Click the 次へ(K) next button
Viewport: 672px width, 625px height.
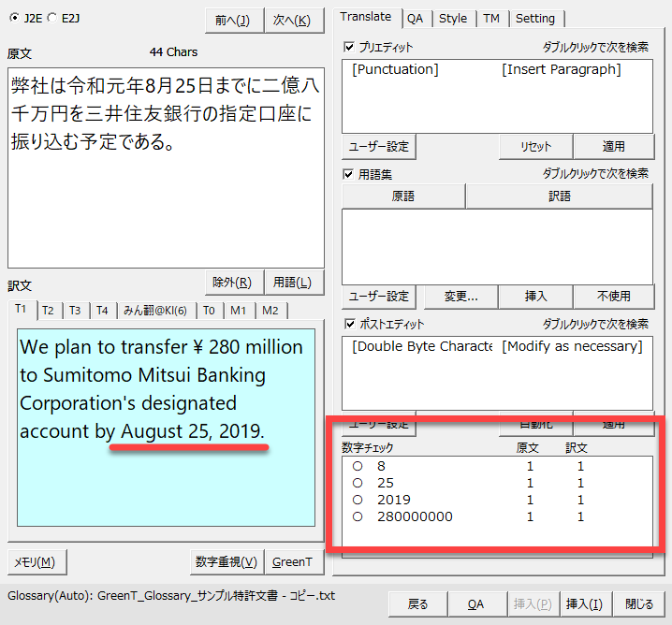pyautogui.click(x=292, y=21)
